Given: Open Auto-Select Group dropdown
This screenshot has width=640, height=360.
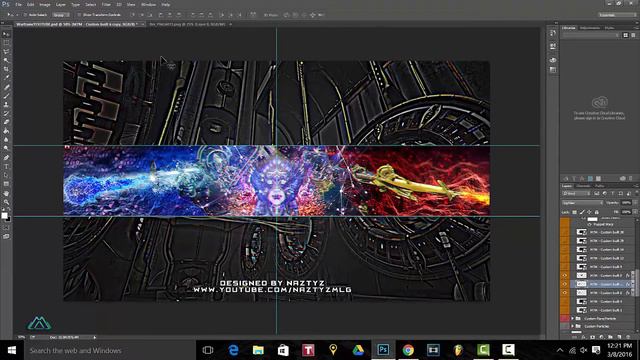Looking at the screenshot, I should (60, 15).
